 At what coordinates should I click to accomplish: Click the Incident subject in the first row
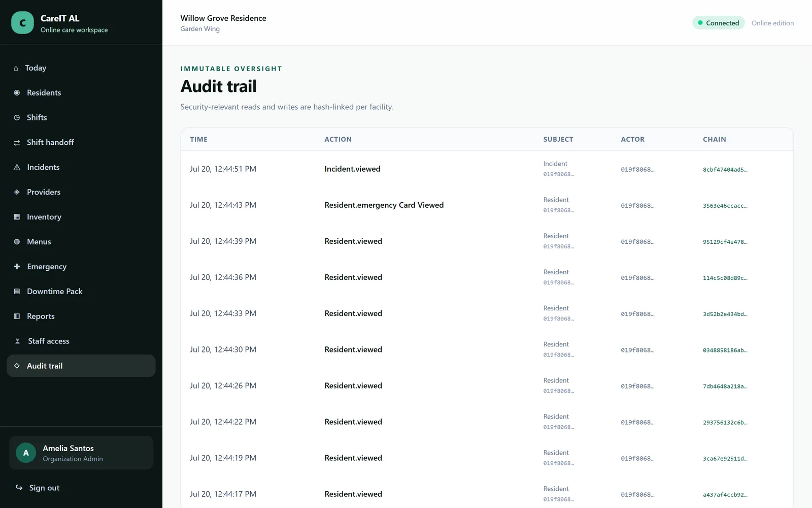555,164
